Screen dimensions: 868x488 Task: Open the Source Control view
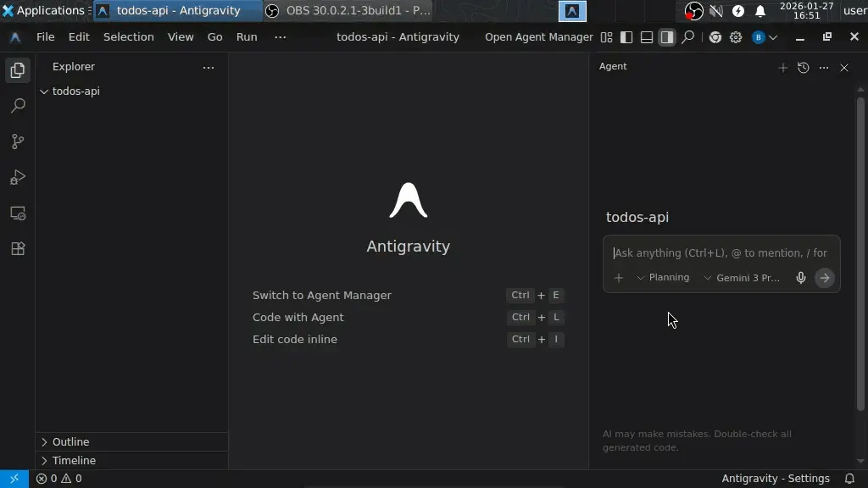(18, 141)
